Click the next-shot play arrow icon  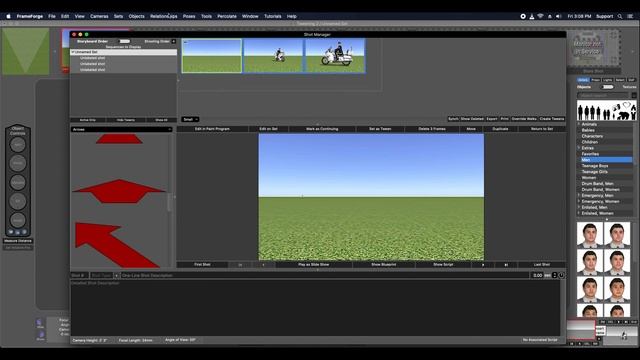[x=483, y=264]
